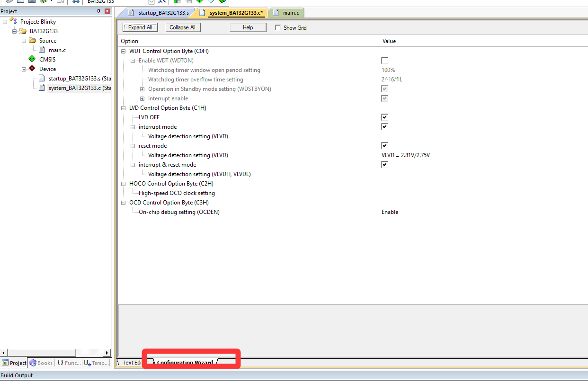Click the Project panel scroll-left arrow

coord(4,353)
